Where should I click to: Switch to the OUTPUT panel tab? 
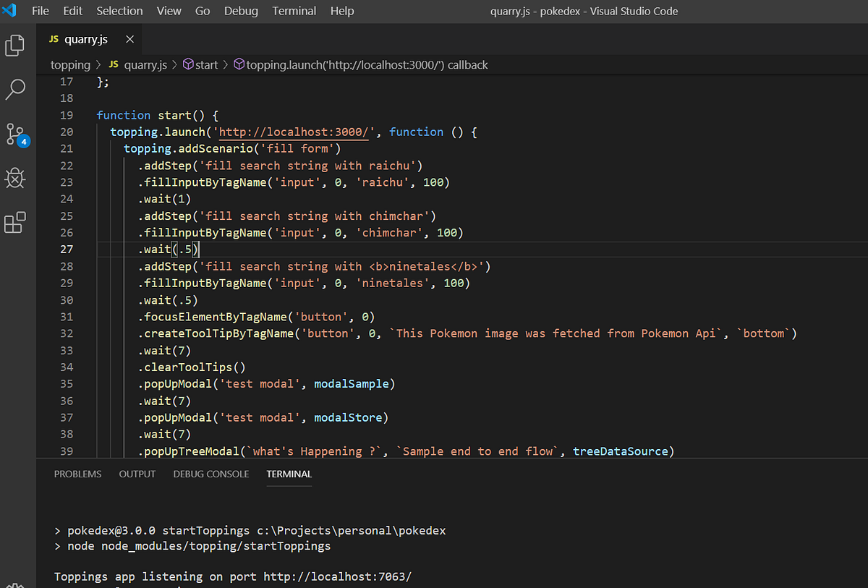pyautogui.click(x=137, y=474)
